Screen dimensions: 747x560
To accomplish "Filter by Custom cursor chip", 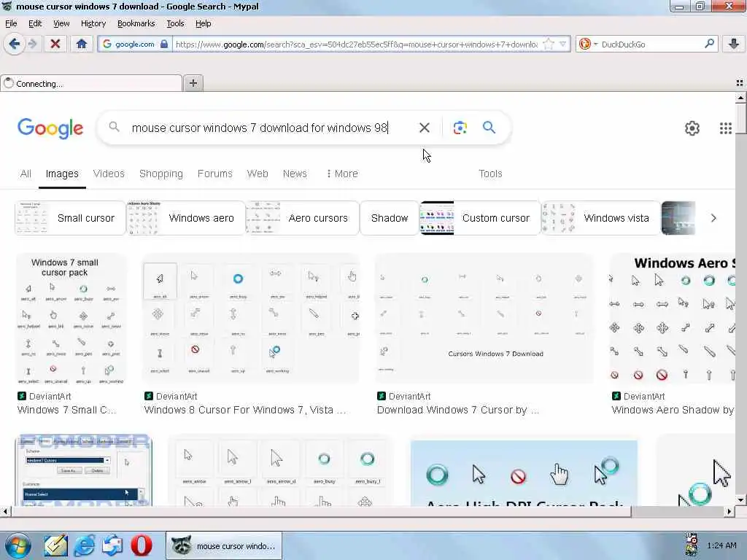I will 480,218.
